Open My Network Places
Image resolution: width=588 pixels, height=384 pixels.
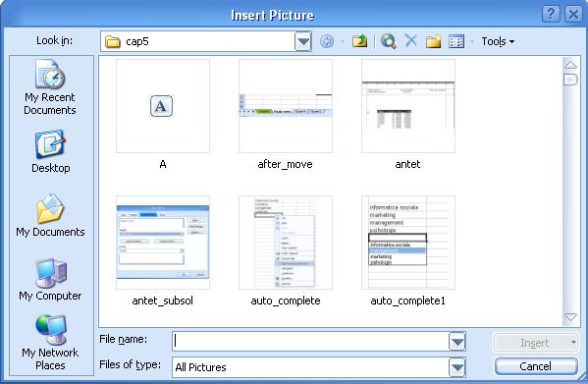(50, 343)
